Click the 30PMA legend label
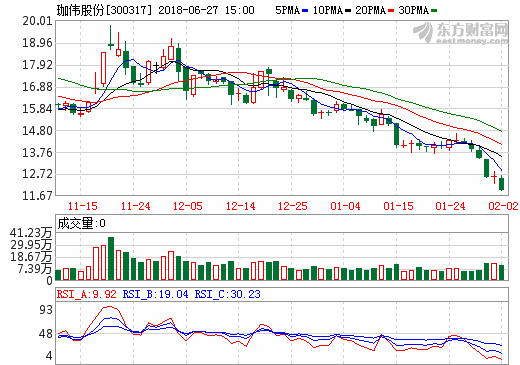The height and width of the screenshot is (365, 520). tap(413, 10)
